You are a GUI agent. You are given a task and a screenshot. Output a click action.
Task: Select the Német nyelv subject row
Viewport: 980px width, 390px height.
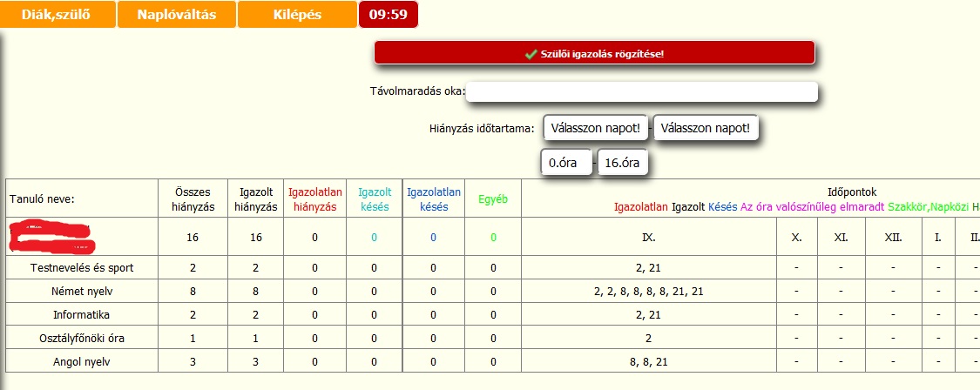pos(82,291)
